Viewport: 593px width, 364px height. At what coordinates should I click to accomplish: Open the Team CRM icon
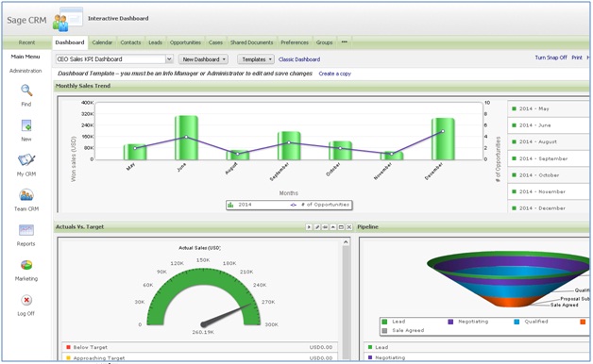pyautogui.click(x=26, y=195)
